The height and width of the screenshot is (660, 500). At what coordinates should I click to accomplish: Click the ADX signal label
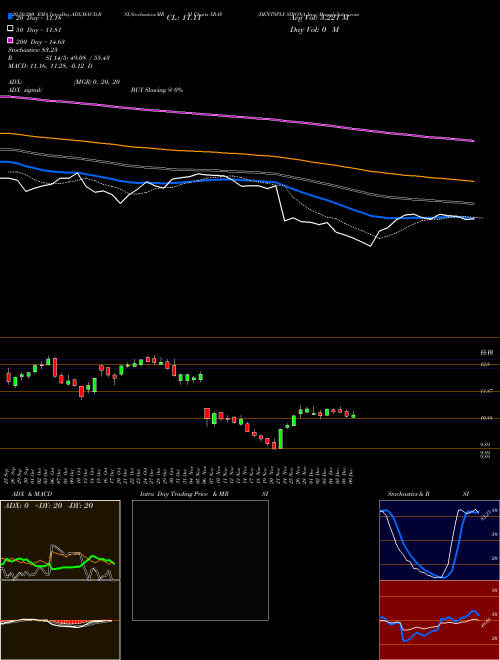25,90
